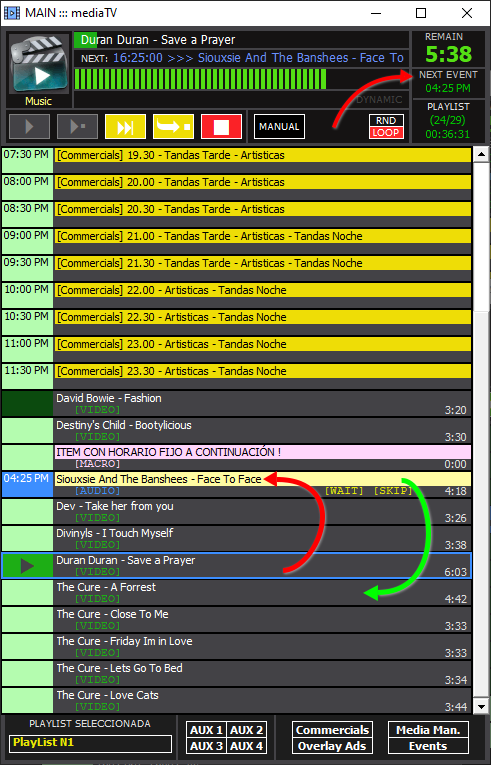491x765 pixels.
Task: Click the playlist scrollbar up arrow
Action: point(481,155)
